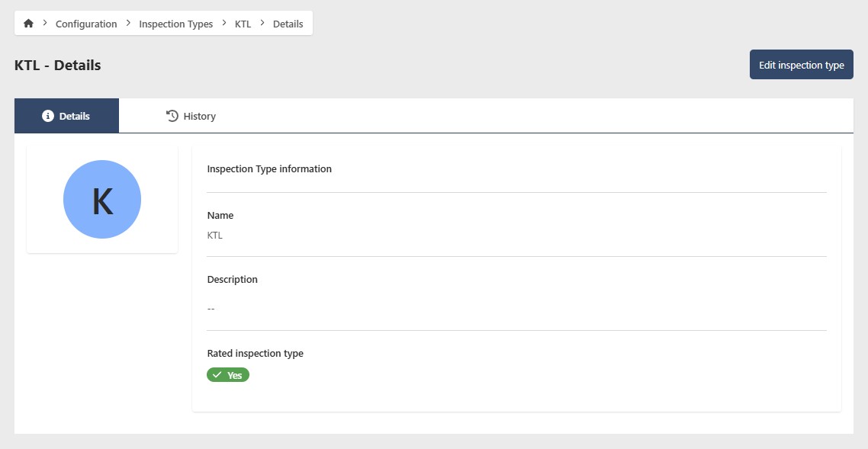Viewport: 868px width, 449px height.
Task: Open the KTL breadcrumb link
Action: click(242, 24)
